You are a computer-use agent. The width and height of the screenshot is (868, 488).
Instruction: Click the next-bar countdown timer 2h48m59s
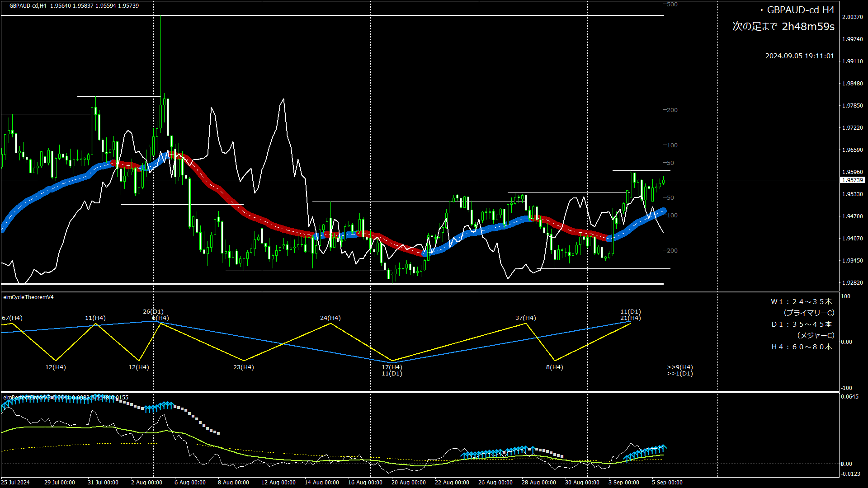point(808,27)
